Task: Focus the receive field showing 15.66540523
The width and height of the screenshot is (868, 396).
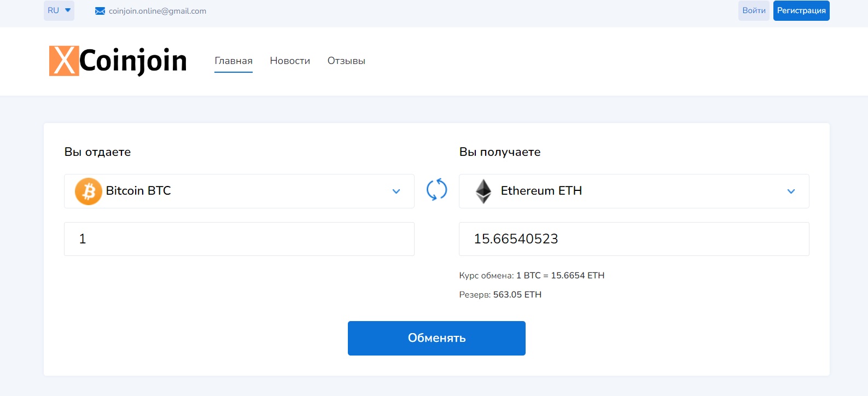Action: pyautogui.click(x=634, y=239)
